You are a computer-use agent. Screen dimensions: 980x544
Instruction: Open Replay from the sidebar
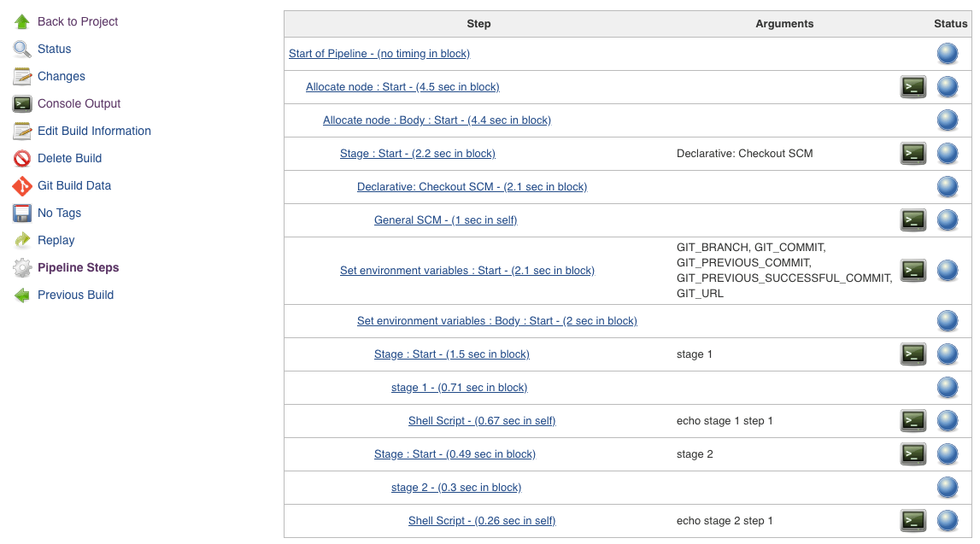click(x=56, y=241)
